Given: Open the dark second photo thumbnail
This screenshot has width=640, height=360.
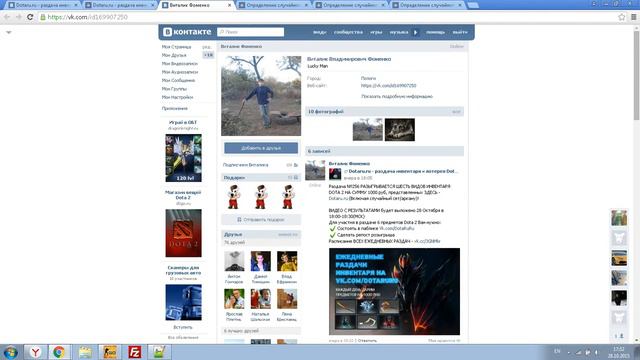Looking at the screenshot, I should point(400,130).
